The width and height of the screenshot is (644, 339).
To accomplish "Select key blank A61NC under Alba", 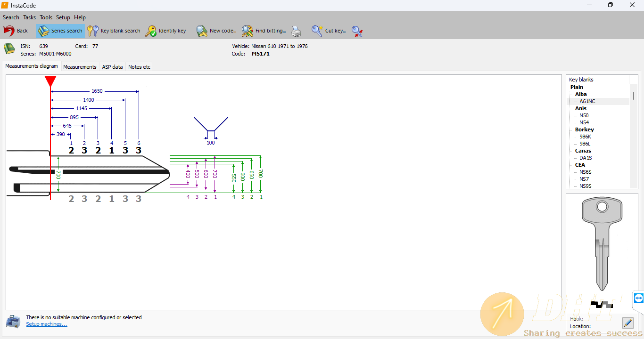I will pos(587,101).
